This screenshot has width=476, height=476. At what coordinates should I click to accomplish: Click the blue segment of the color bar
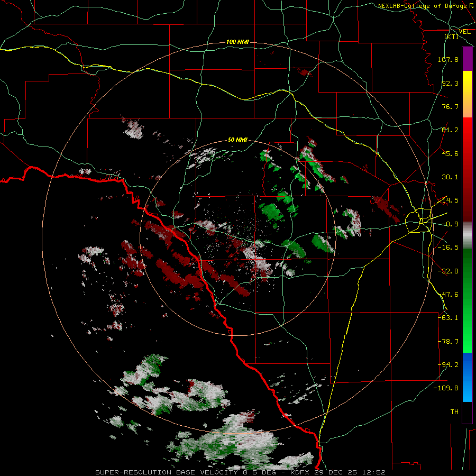click(467, 377)
